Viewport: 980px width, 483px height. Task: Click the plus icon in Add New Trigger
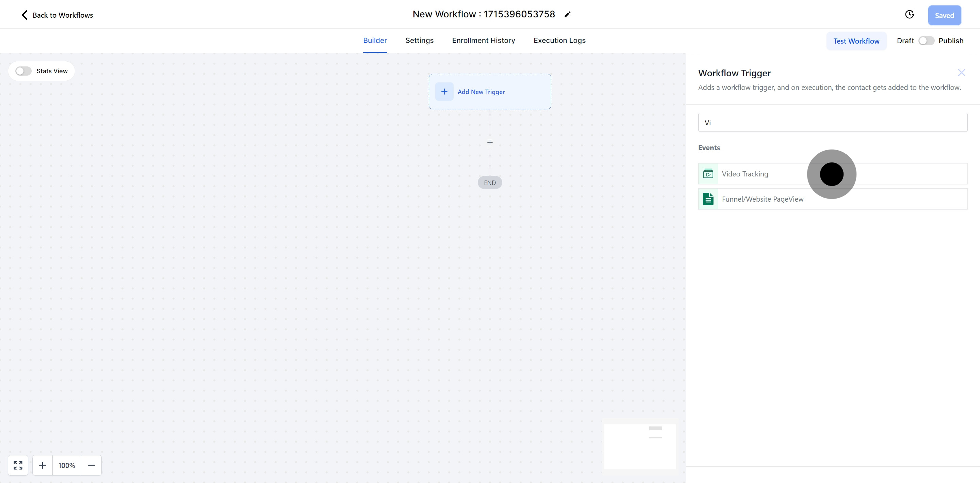444,91
